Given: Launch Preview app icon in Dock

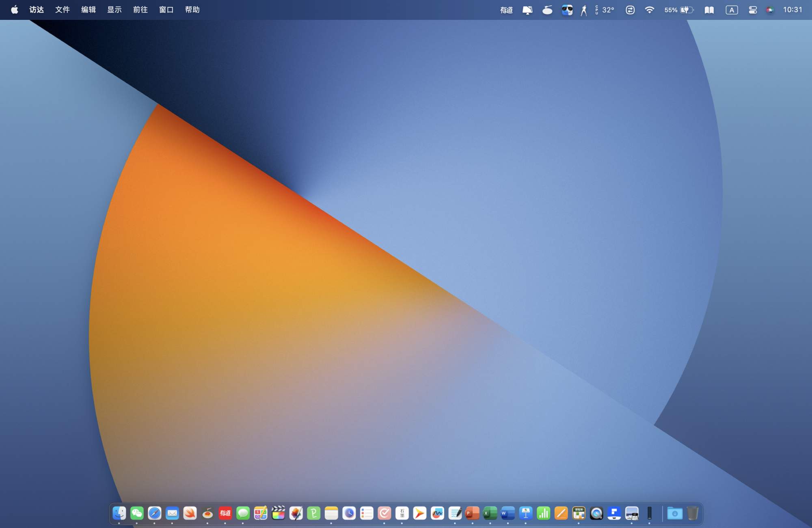Looking at the screenshot, I should tap(632, 513).
